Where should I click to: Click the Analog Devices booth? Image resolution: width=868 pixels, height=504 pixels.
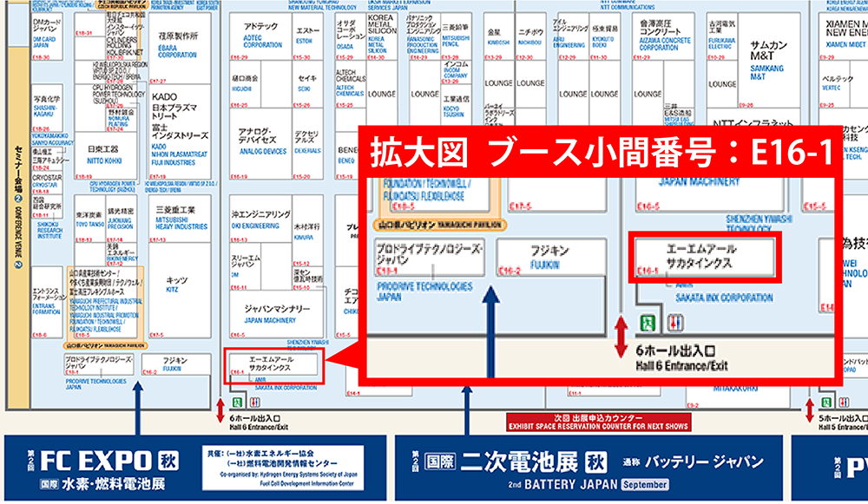260,143
